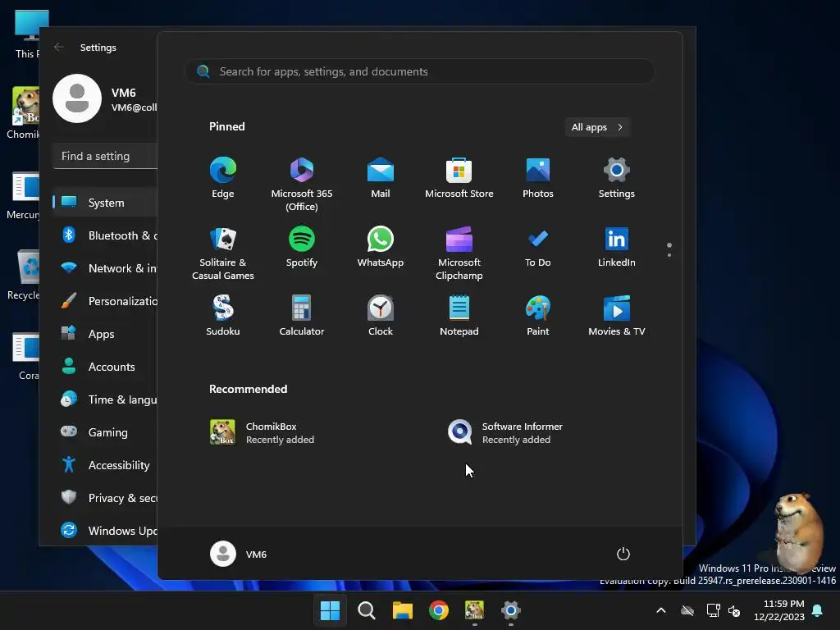The image size is (840, 630).
Task: Open Bluetooth & devices settings
Action: coord(105,235)
